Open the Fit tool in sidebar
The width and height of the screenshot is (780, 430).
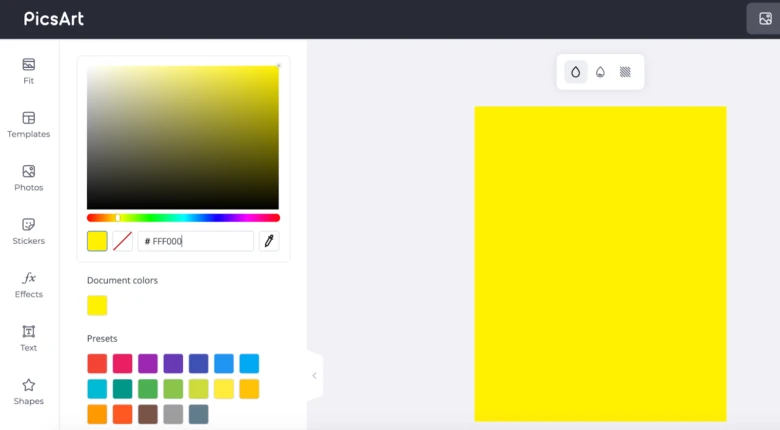click(x=29, y=71)
